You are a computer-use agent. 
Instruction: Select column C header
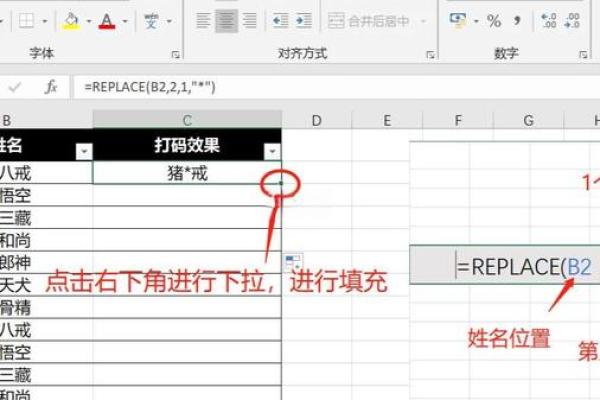(187, 121)
